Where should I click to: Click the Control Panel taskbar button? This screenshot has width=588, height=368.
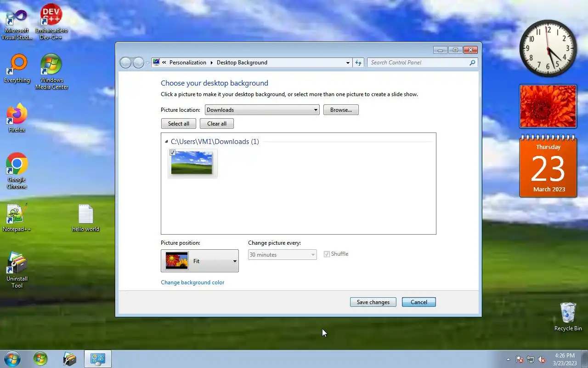pos(98,359)
